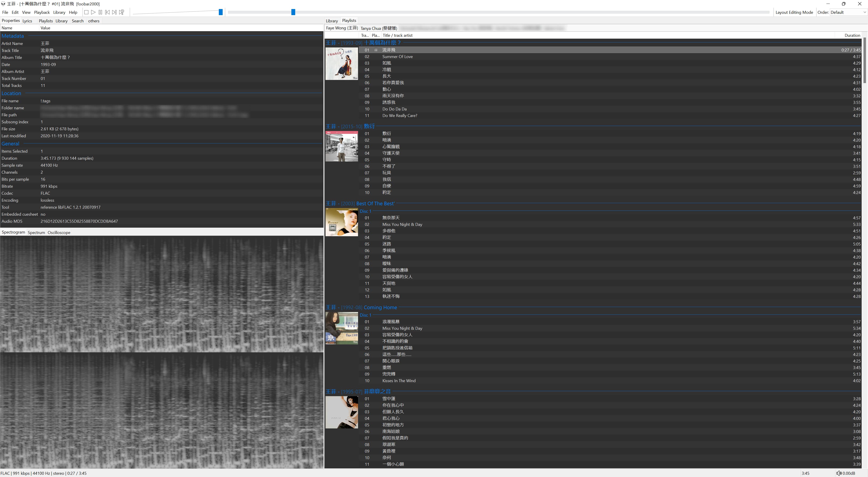Click the volume slider handle

click(x=221, y=12)
